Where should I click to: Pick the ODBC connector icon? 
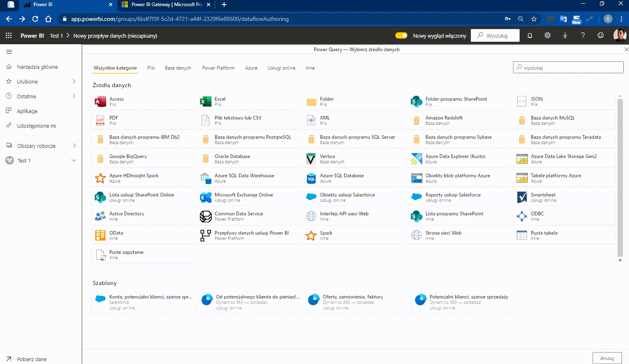(x=522, y=216)
